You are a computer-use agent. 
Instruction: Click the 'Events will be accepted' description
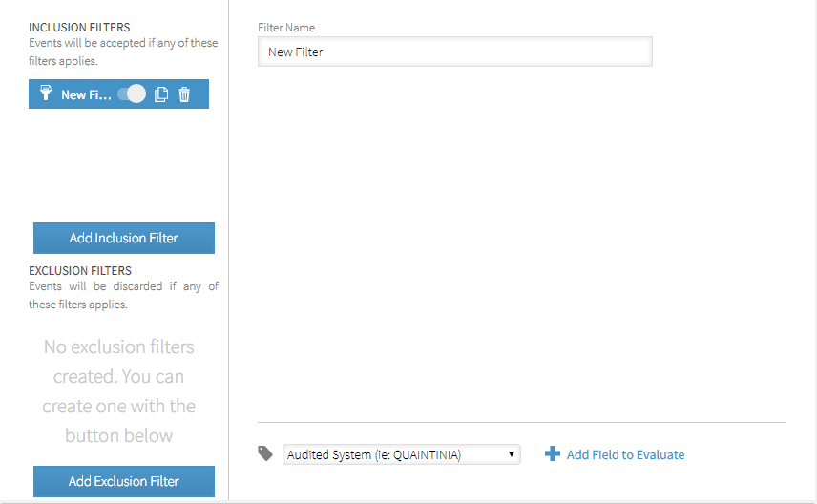click(x=123, y=52)
